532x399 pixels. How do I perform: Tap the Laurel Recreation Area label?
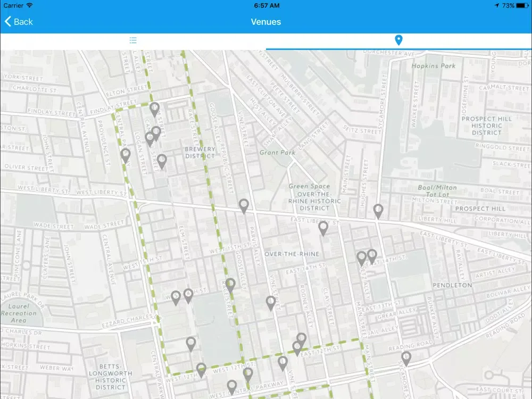(19, 313)
